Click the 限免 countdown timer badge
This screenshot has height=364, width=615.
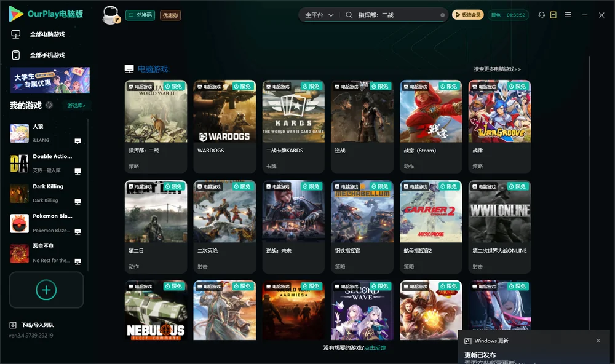click(508, 15)
